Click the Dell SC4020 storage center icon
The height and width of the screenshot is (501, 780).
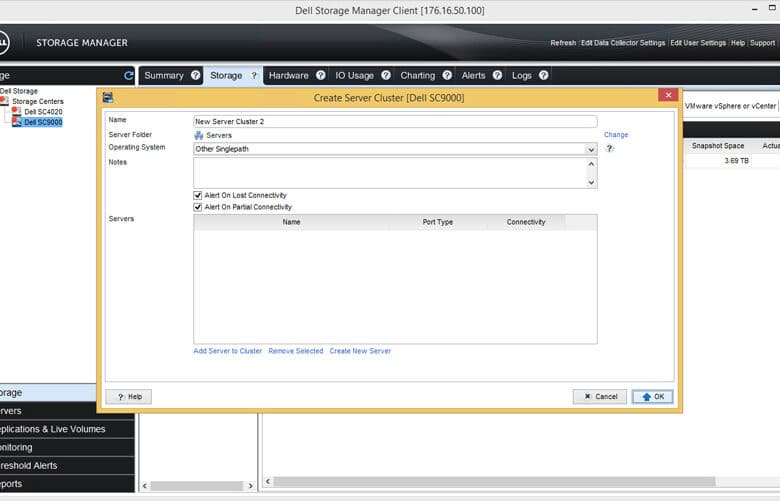(x=16, y=111)
